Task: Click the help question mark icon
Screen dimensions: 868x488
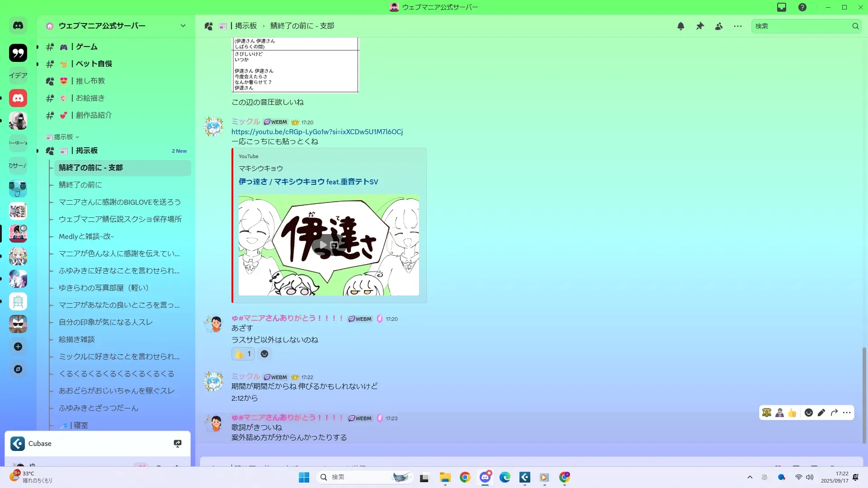Action: click(x=802, y=7)
